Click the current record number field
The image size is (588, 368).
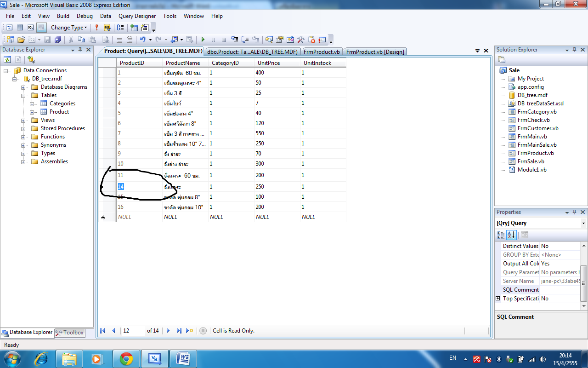point(133,331)
